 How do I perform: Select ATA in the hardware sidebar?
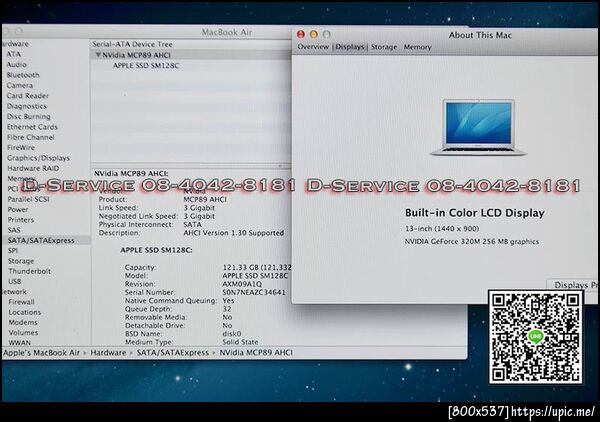click(x=14, y=54)
